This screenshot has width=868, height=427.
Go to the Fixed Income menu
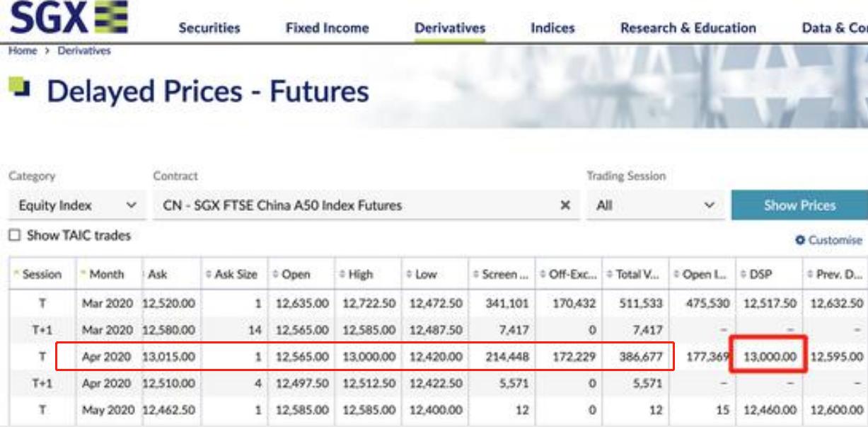327,28
